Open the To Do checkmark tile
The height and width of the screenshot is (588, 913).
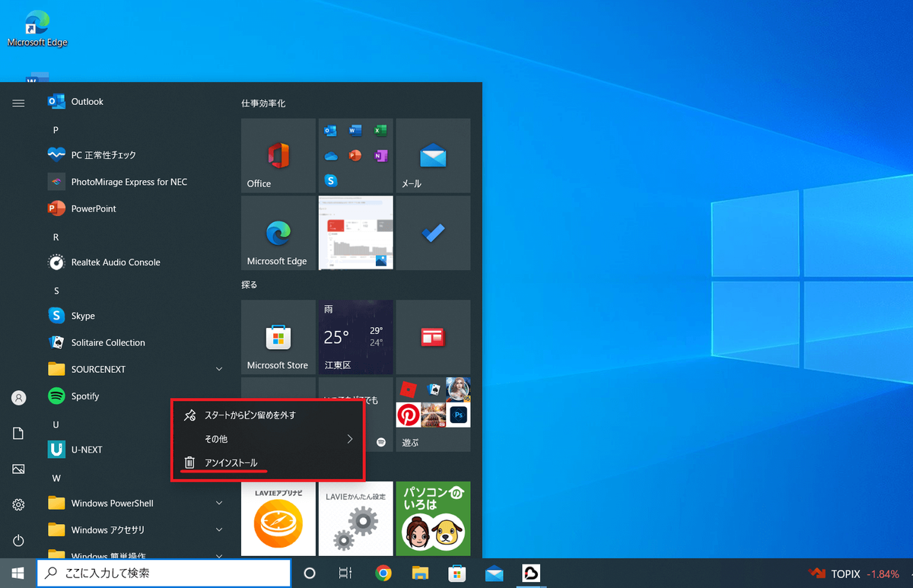pyautogui.click(x=433, y=233)
